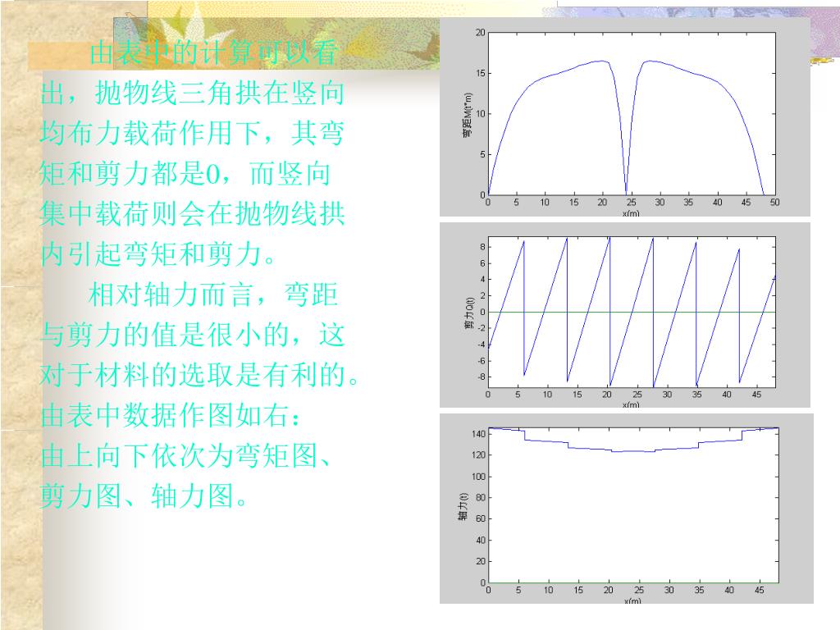Click the x(m) label under the middle chart
This screenshot has width=840, height=630.
coord(631,404)
